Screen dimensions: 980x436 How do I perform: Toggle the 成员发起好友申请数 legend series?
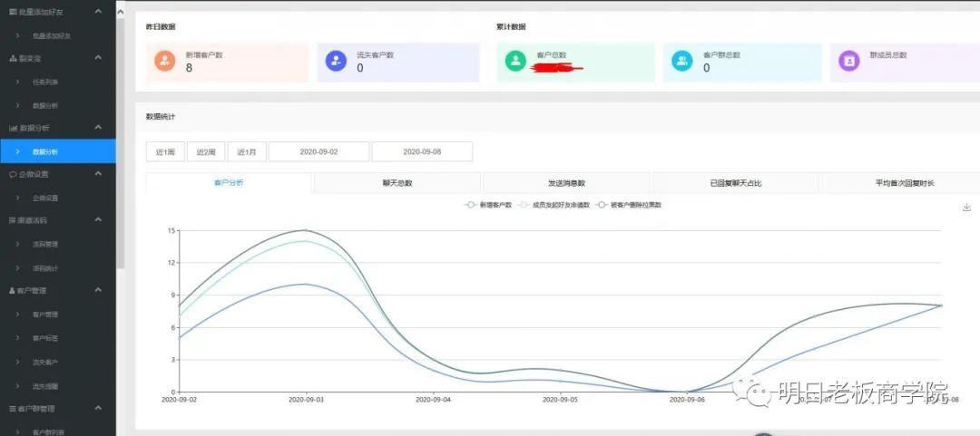pyautogui.click(x=555, y=205)
